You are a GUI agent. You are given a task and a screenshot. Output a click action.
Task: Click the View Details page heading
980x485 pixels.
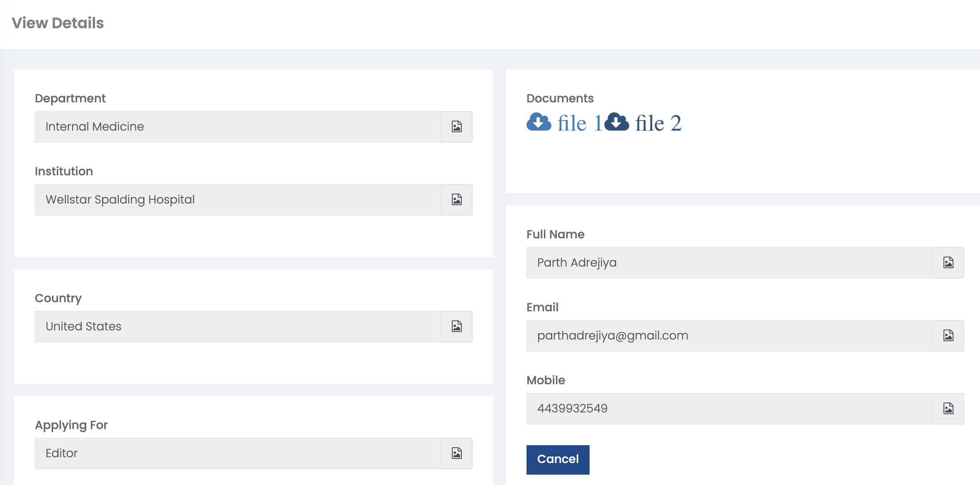coord(58,23)
